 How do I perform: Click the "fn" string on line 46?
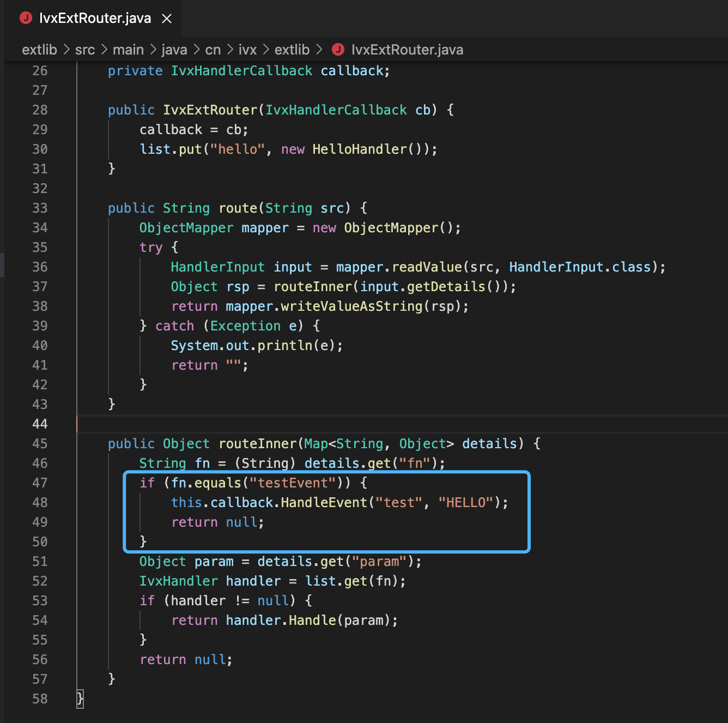(415, 463)
